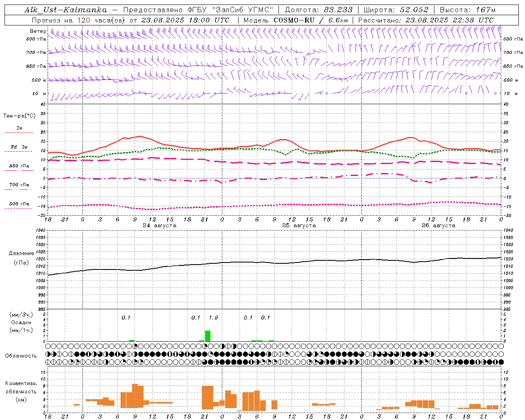Click the latitude value Широта: 52.052

[396, 10]
